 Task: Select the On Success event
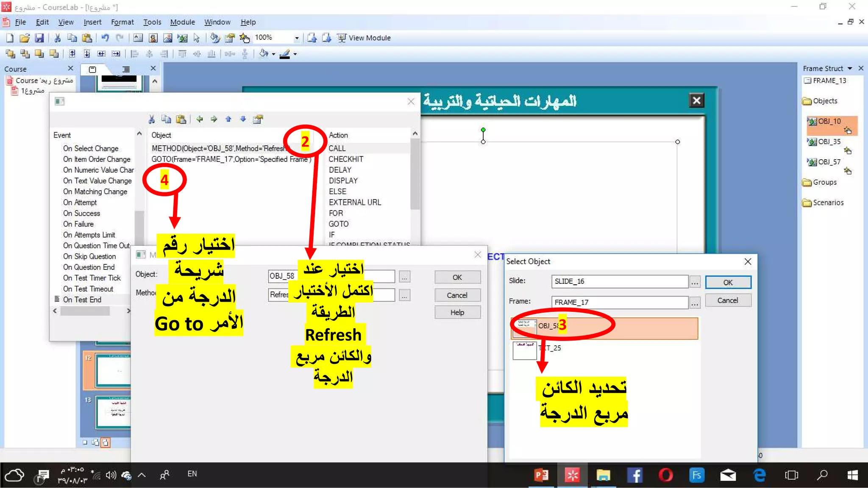(81, 213)
